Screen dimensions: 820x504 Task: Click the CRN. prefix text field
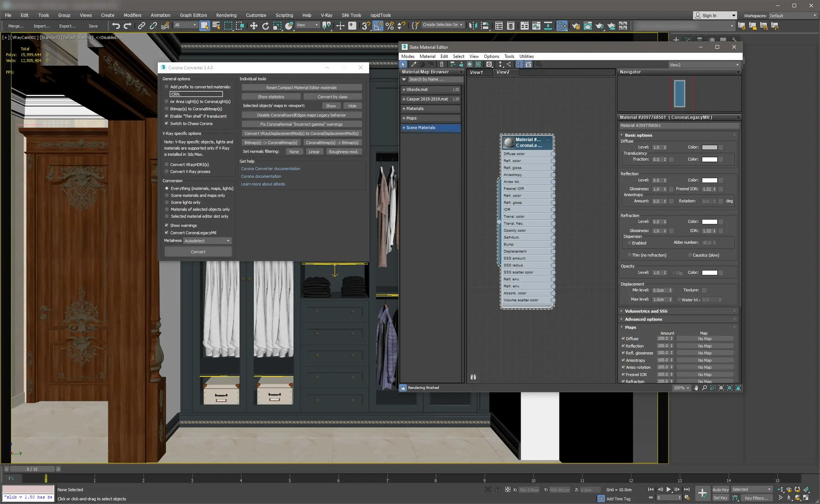196,94
